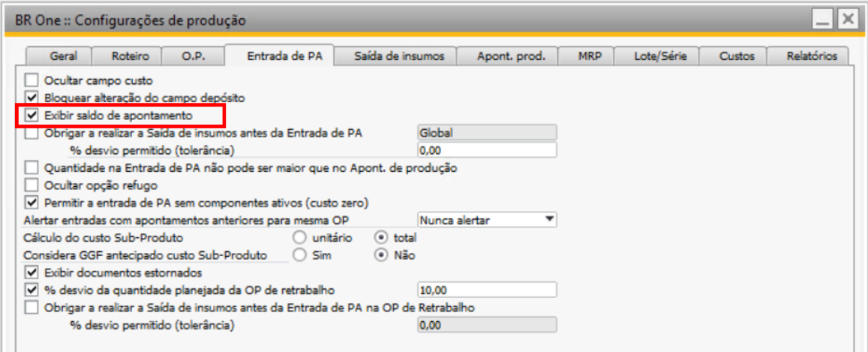Close the Configurações de produção window
868x352 pixels.
848,20
